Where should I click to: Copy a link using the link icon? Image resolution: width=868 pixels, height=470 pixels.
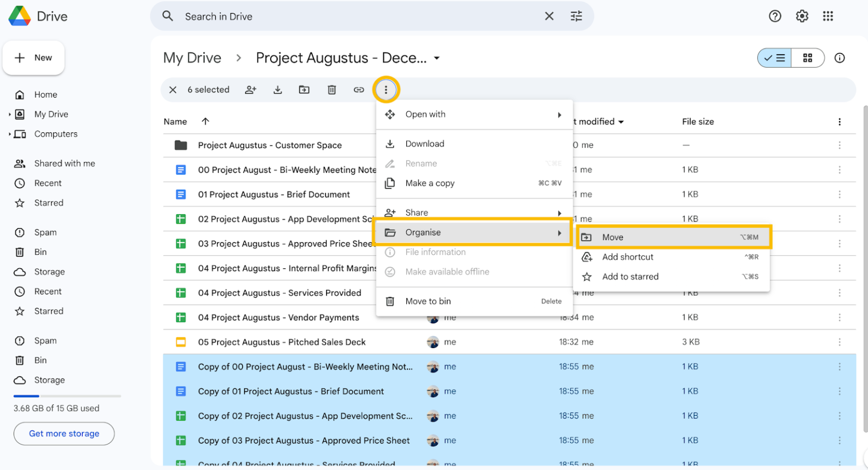(x=359, y=89)
